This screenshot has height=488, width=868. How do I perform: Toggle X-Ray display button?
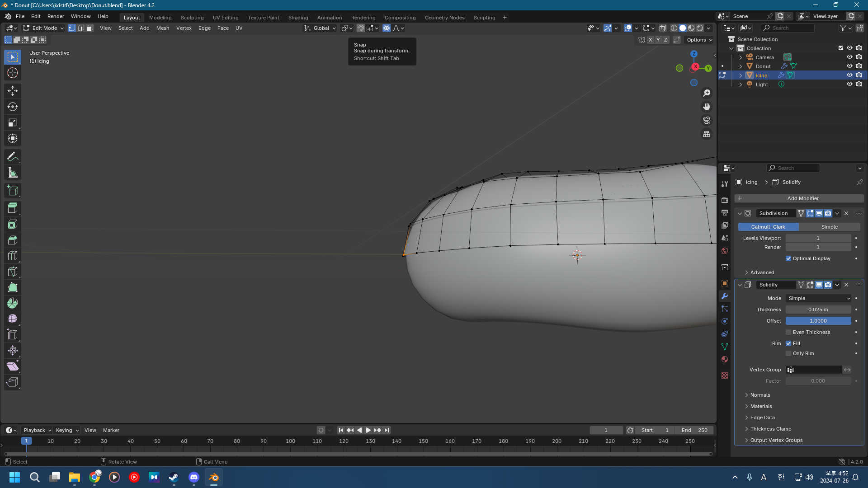pyautogui.click(x=662, y=28)
